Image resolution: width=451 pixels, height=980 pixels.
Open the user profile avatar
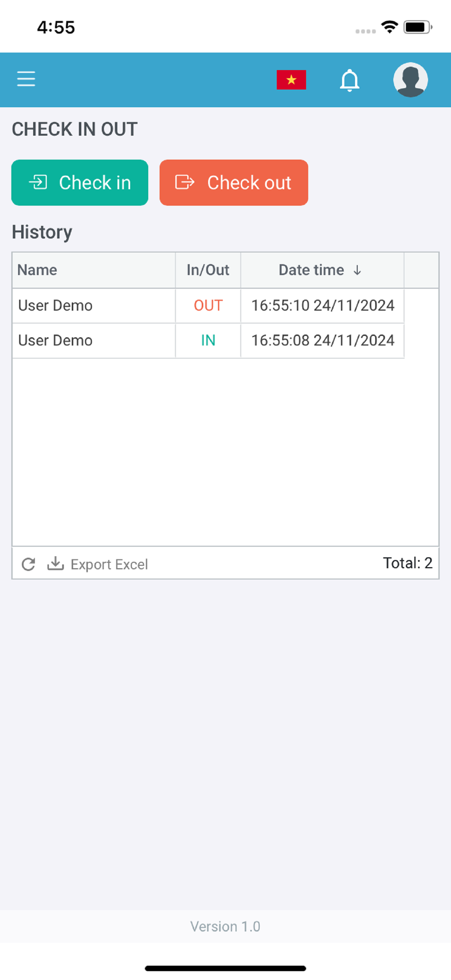[x=411, y=80]
